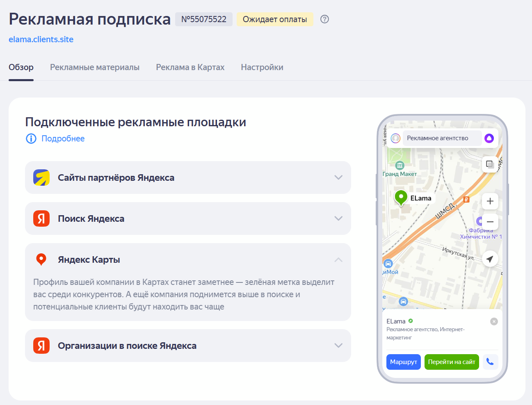The width and height of the screenshot is (532, 405).
Task: Click the geolocation arrow on map
Action: [490, 259]
